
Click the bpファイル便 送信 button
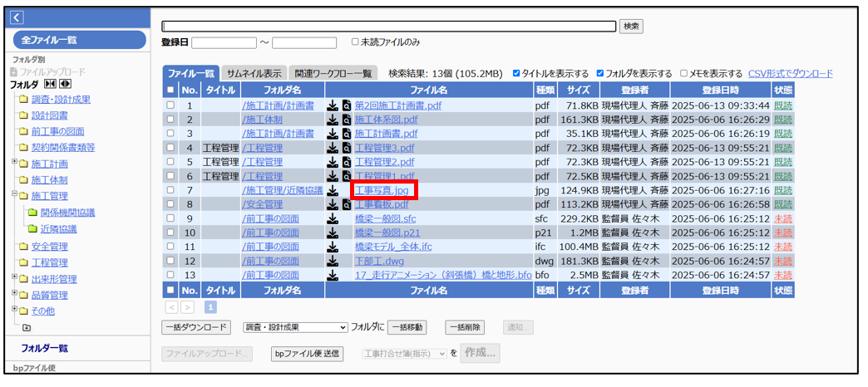coord(307,354)
